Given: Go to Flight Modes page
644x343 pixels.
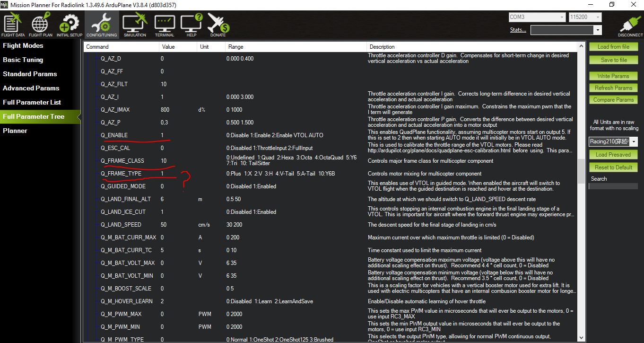Looking at the screenshot, I should [x=23, y=46].
